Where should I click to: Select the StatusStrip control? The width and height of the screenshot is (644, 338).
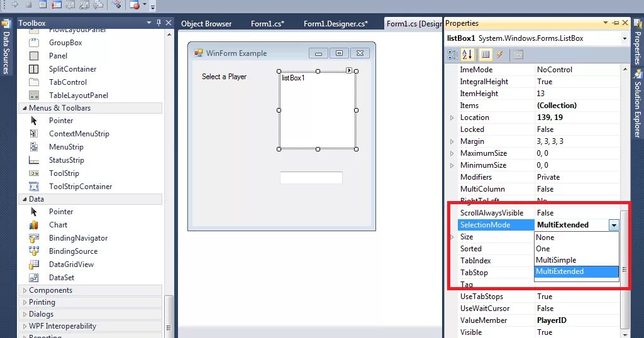click(x=66, y=160)
